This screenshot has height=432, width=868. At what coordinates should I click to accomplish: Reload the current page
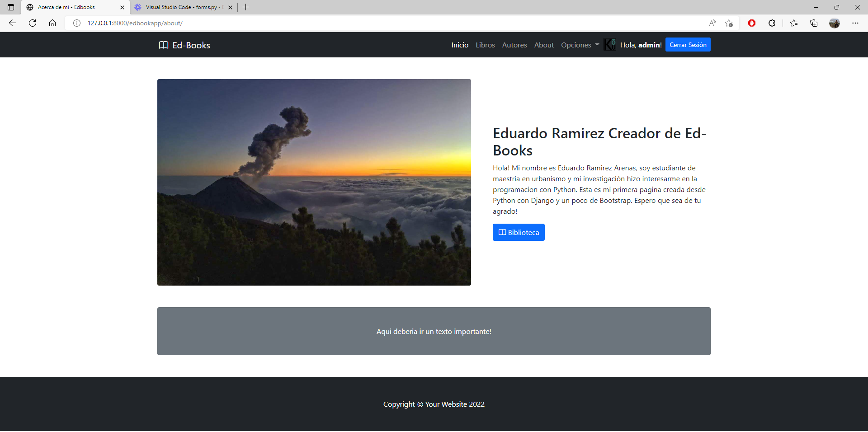pyautogui.click(x=33, y=23)
